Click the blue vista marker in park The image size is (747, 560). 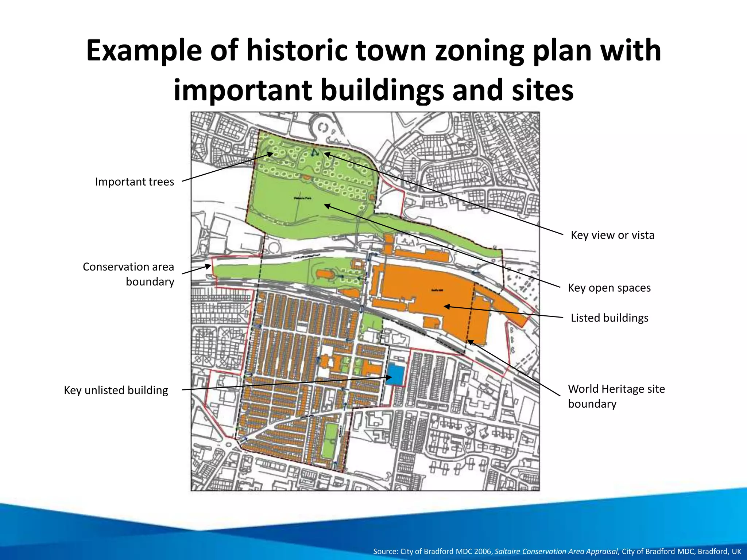(315, 152)
